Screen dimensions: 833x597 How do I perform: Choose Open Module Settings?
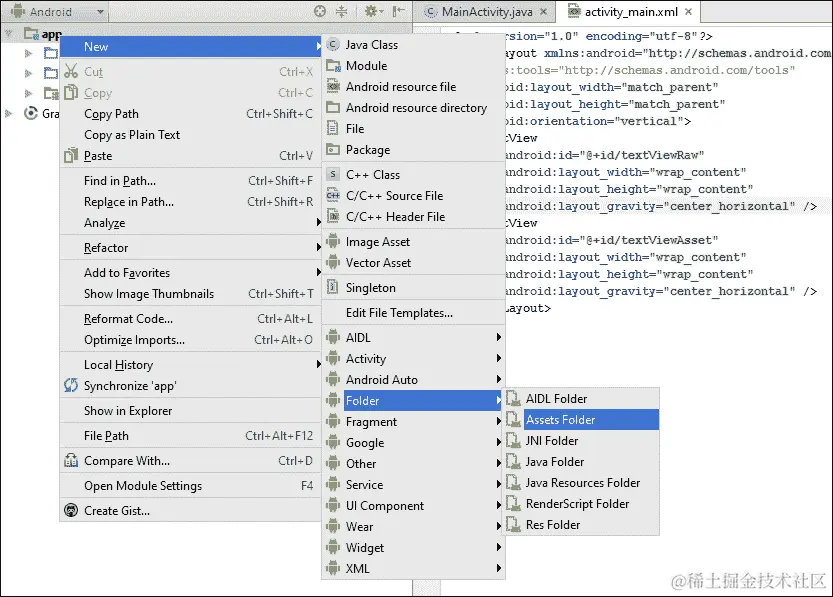coord(191,485)
